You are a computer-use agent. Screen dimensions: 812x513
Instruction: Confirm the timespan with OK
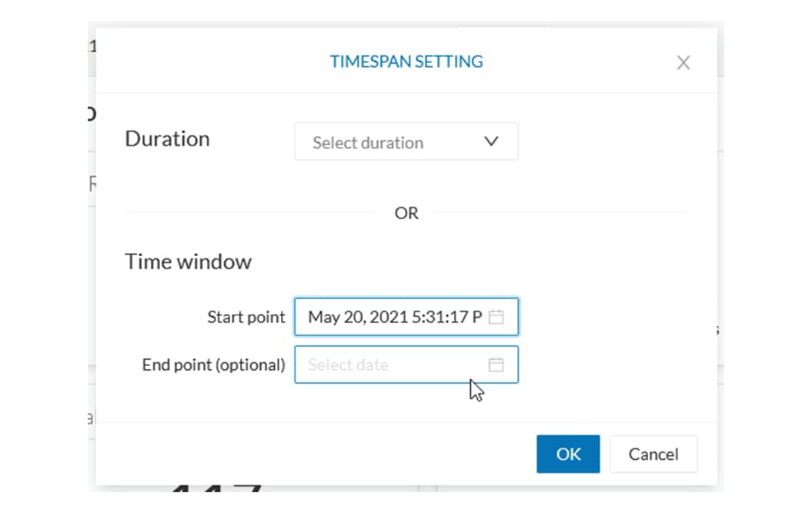pos(568,454)
